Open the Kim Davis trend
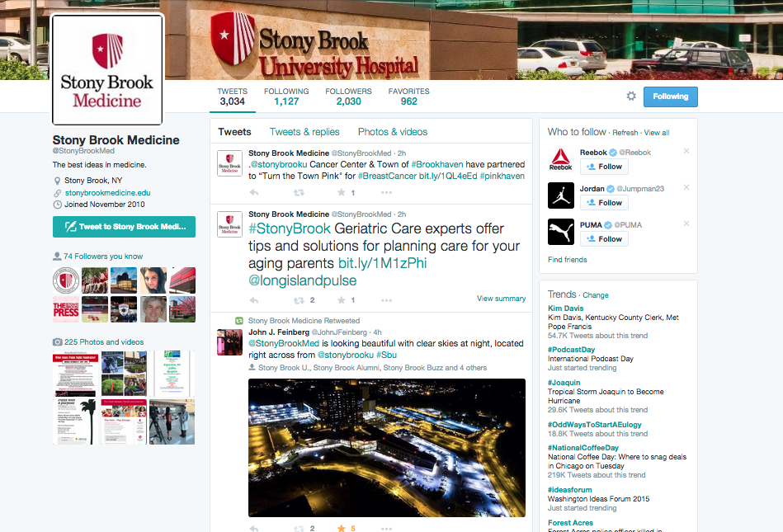Viewport: 783px width, 532px height. point(565,308)
